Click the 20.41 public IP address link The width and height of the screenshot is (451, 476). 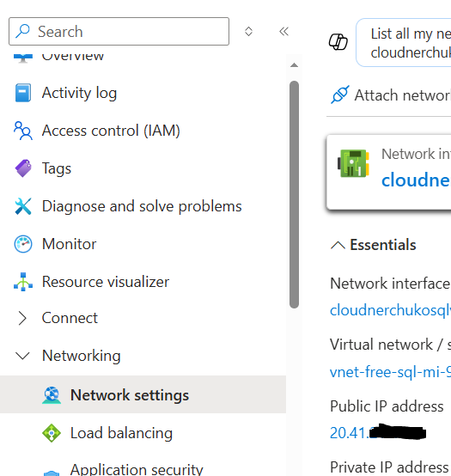378,432
